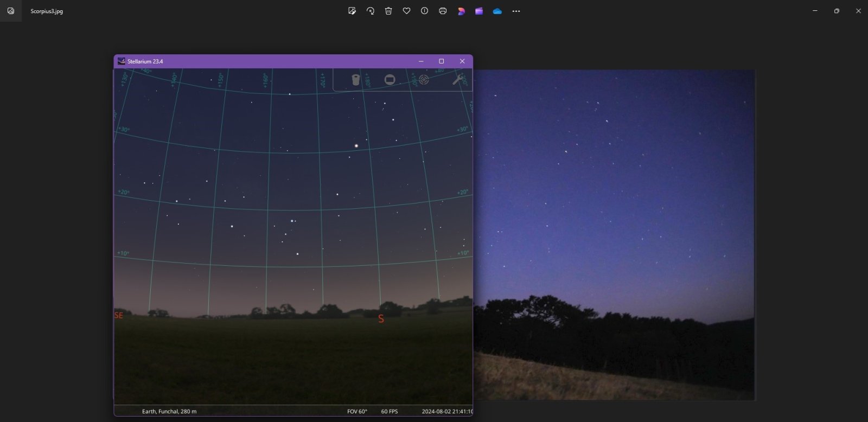Viewport: 868px width, 422px height.
Task: Click the FOV 60° status readout
Action: point(357,411)
